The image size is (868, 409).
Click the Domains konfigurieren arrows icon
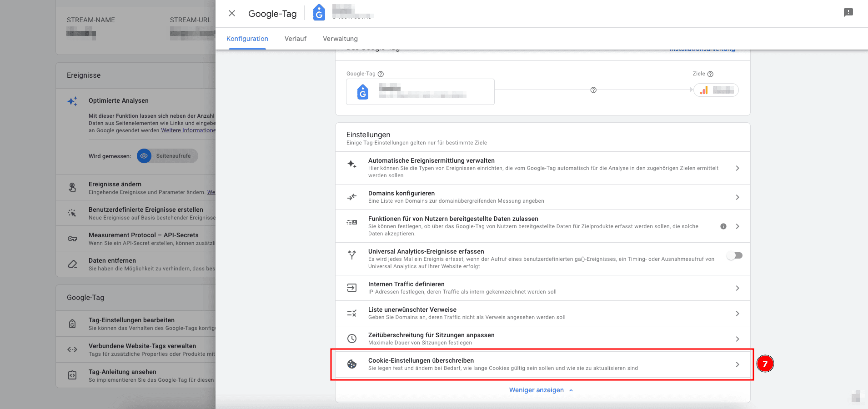[x=352, y=197]
